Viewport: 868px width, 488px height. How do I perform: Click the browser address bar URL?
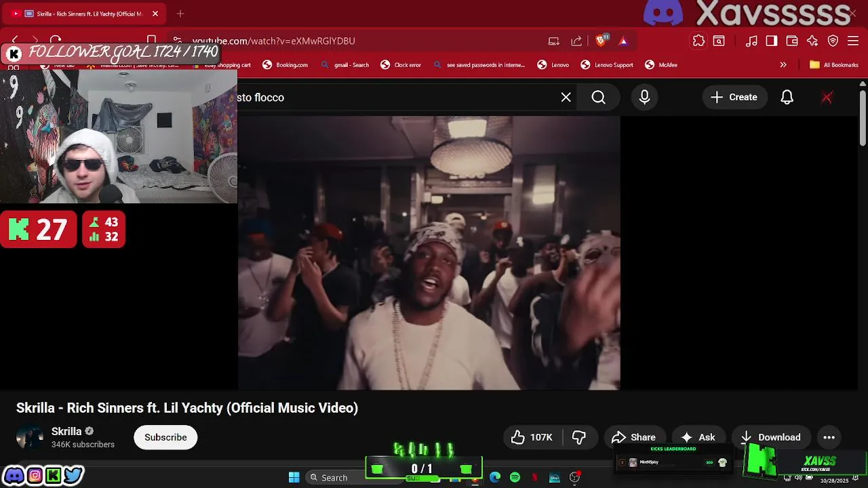point(273,41)
